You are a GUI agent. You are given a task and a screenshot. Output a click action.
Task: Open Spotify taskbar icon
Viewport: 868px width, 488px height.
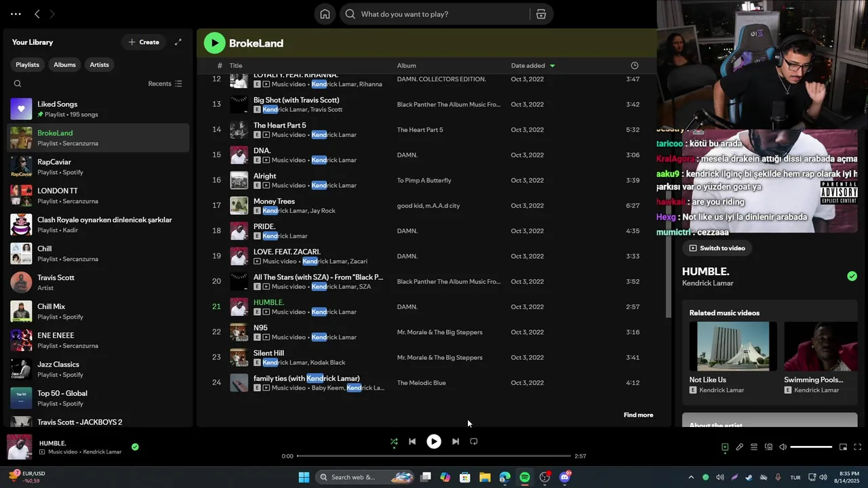click(525, 477)
